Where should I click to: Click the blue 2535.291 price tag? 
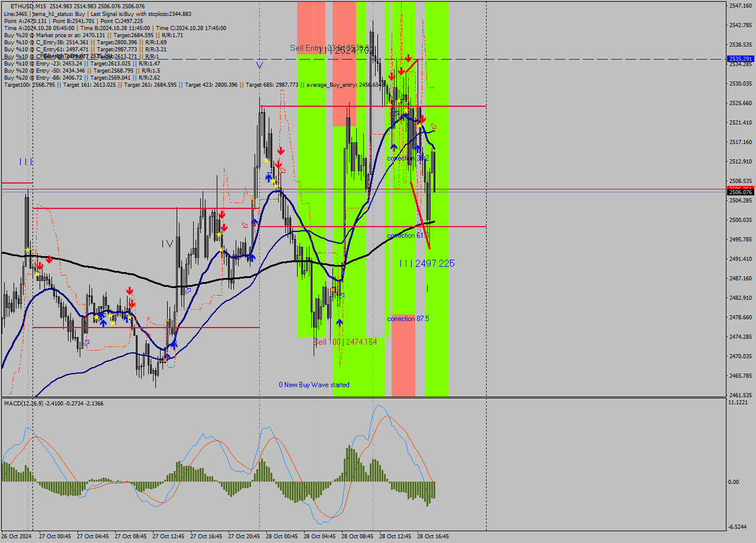click(741, 59)
